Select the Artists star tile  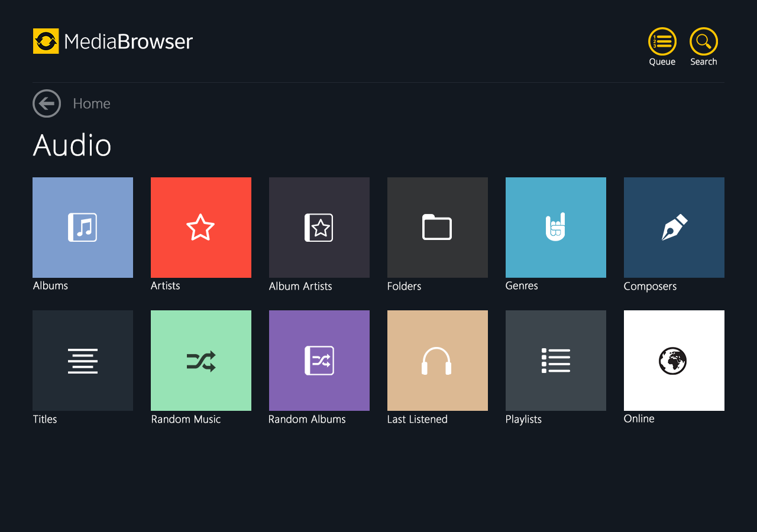201,228
